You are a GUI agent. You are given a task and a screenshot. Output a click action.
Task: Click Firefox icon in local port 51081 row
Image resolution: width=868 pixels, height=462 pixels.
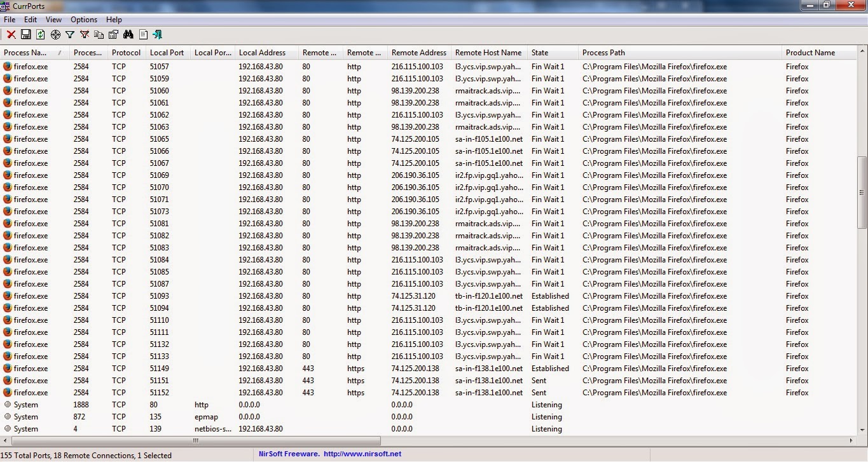pyautogui.click(x=8, y=223)
